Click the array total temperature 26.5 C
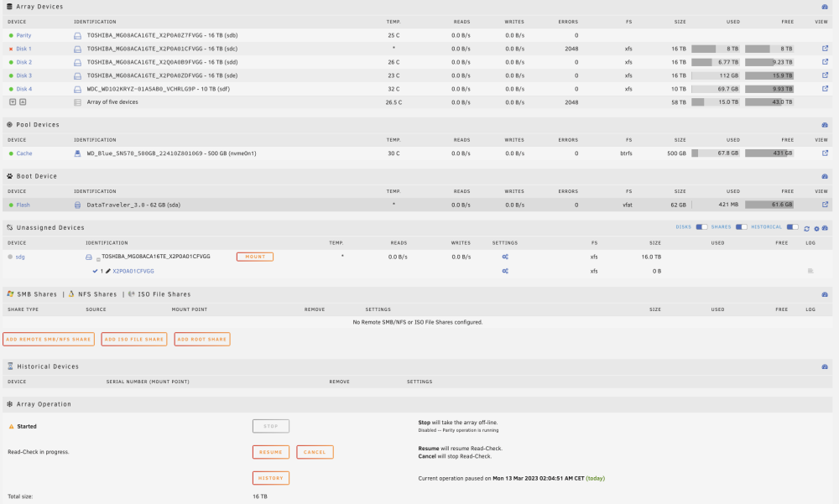Image resolution: width=839 pixels, height=504 pixels. [x=393, y=102]
